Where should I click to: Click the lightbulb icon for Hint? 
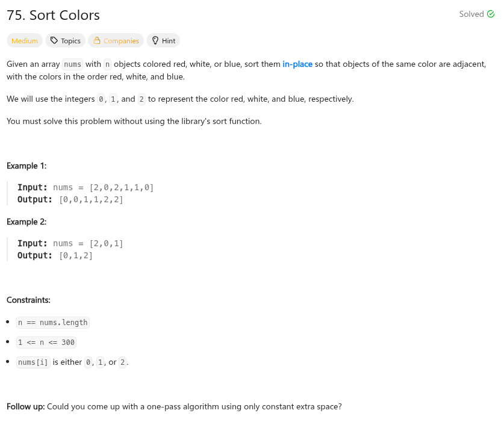[155, 41]
